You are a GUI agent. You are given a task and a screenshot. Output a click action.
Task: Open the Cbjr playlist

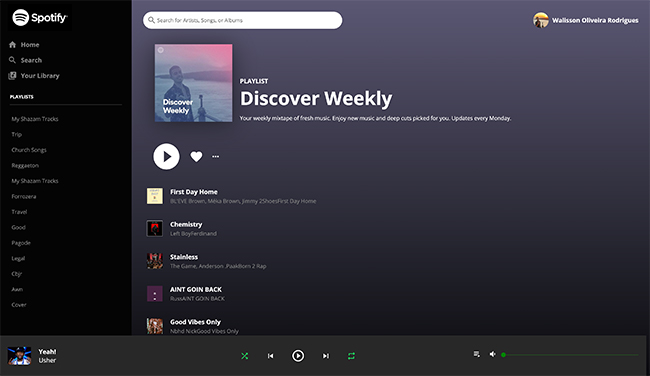pos(17,274)
